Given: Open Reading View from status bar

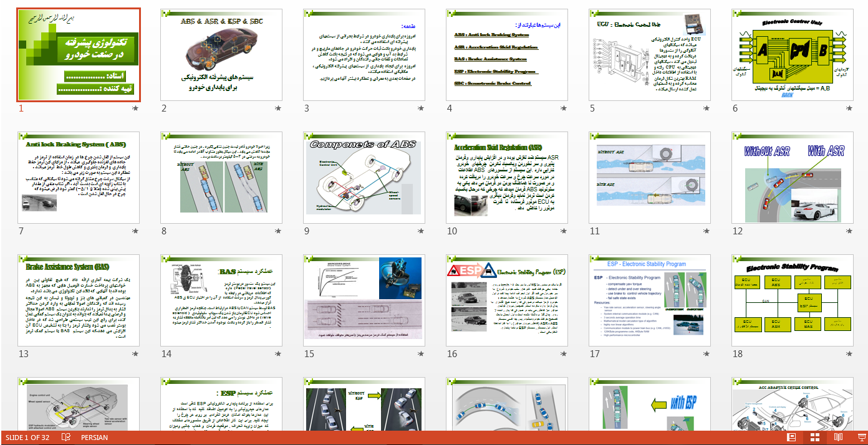Looking at the screenshot, I should coord(838,438).
